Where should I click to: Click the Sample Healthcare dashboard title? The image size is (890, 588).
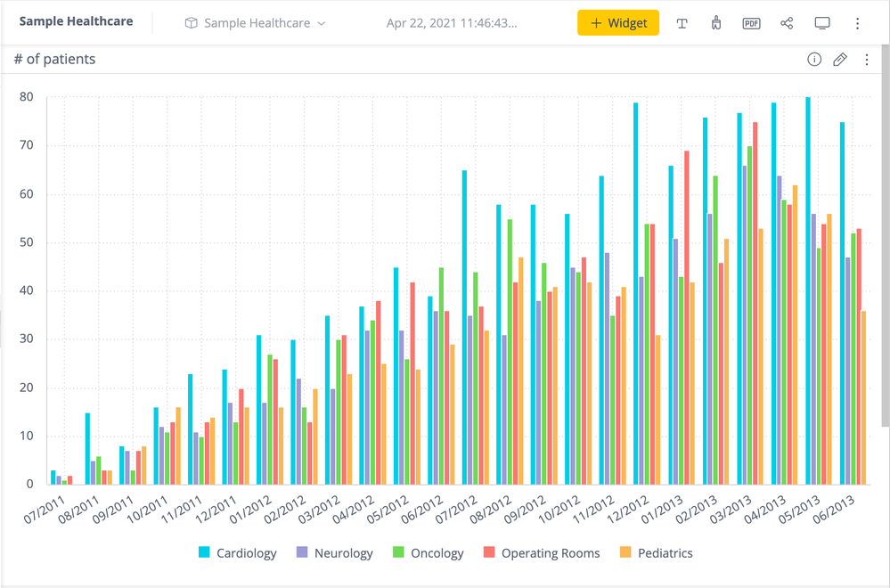pyautogui.click(x=77, y=21)
